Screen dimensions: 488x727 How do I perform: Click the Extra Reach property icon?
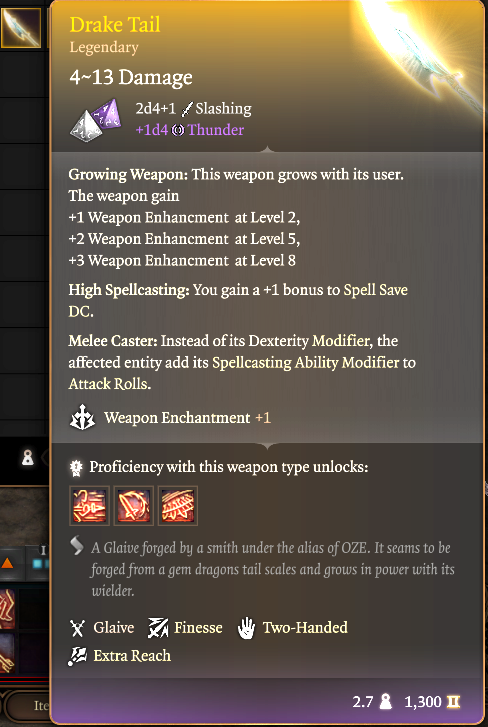tap(77, 656)
